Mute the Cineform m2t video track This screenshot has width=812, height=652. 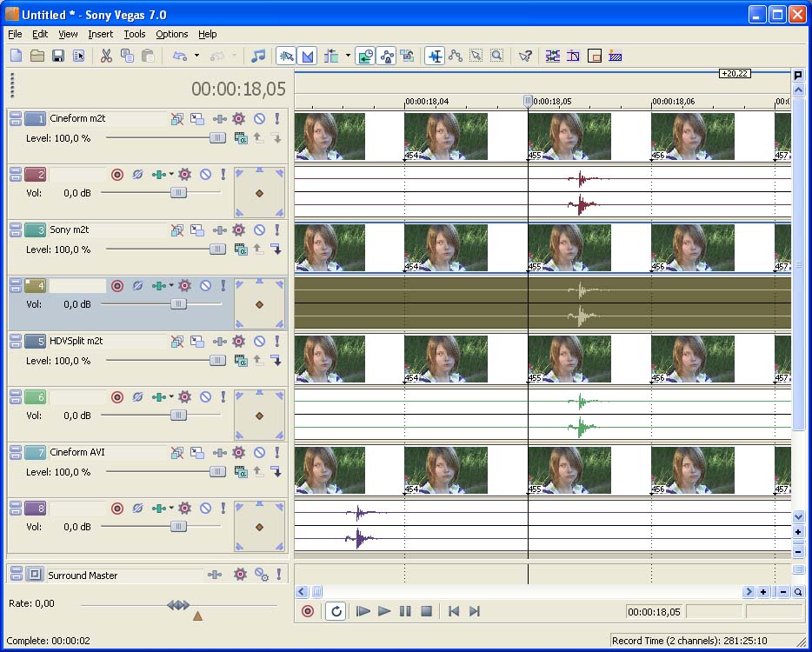point(259,118)
